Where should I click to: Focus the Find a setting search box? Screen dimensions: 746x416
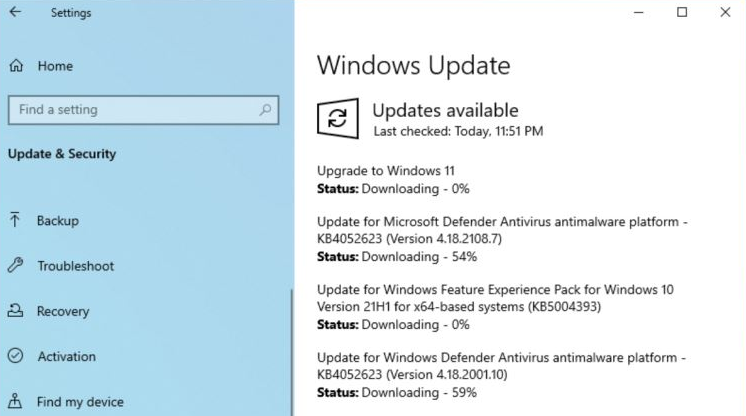[x=143, y=110]
